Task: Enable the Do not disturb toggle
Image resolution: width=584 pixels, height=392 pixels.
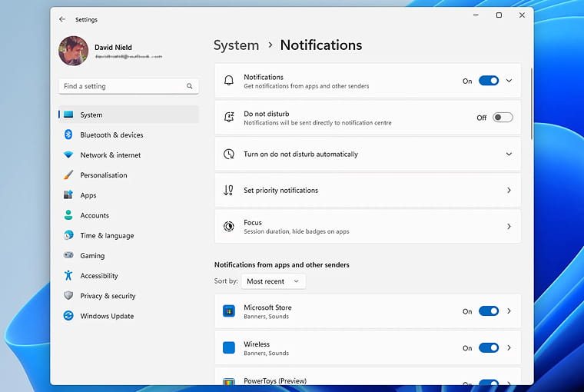Action: (502, 118)
